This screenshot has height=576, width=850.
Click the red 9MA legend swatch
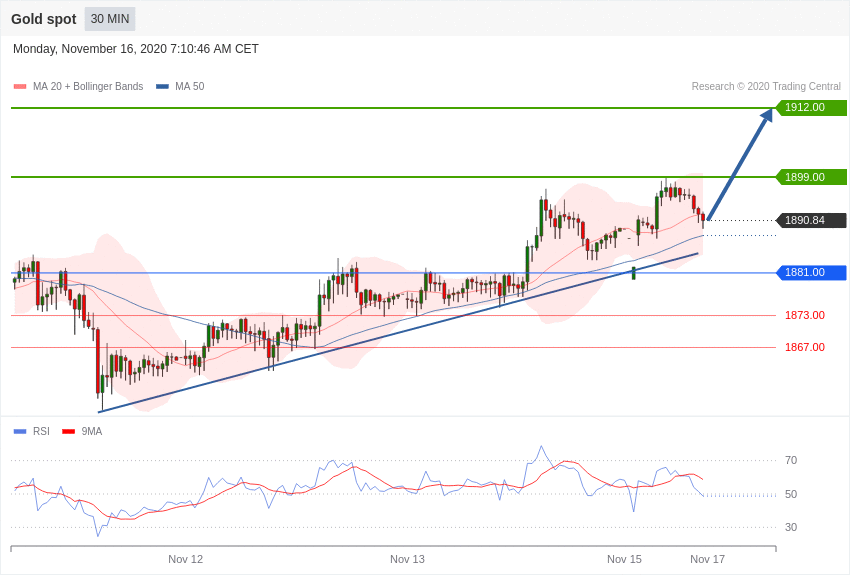69,432
